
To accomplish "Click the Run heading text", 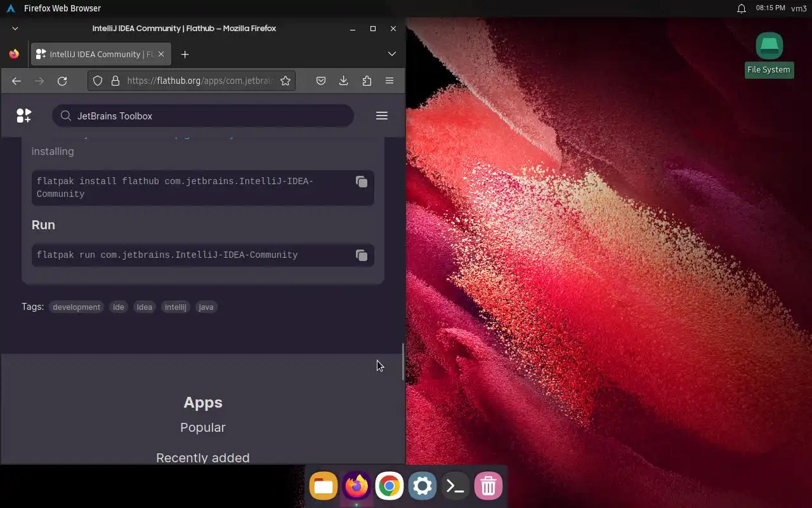I will point(43,225).
